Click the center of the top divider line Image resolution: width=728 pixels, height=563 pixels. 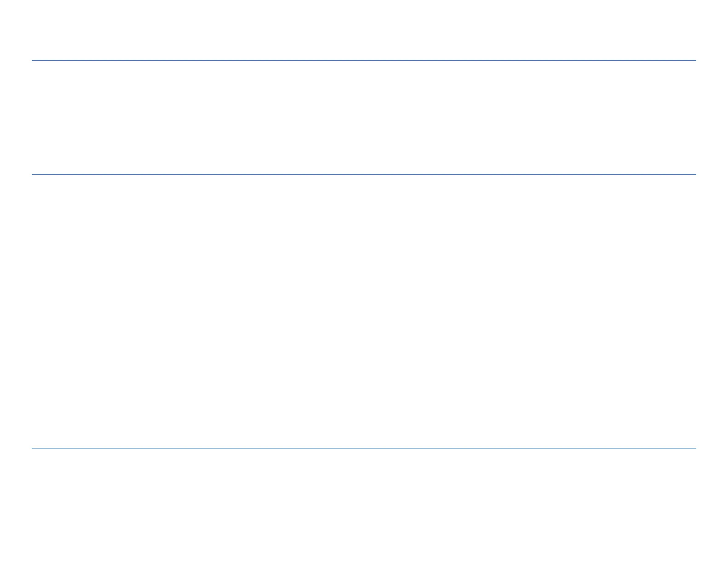tap(364, 60)
